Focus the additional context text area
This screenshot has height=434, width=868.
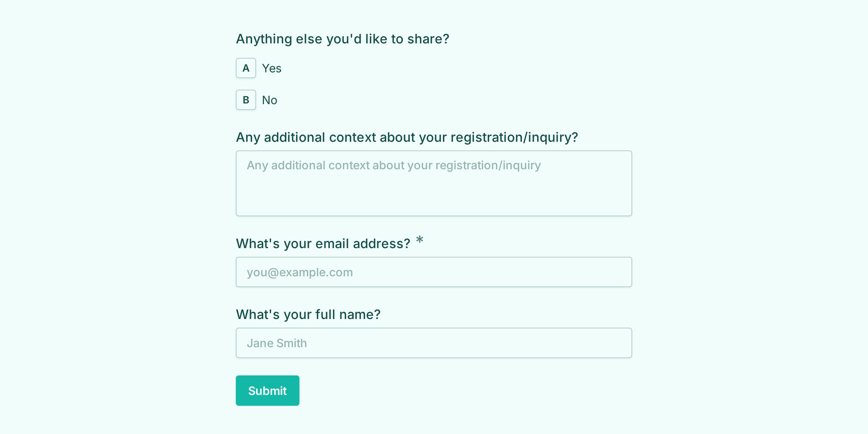(x=434, y=183)
